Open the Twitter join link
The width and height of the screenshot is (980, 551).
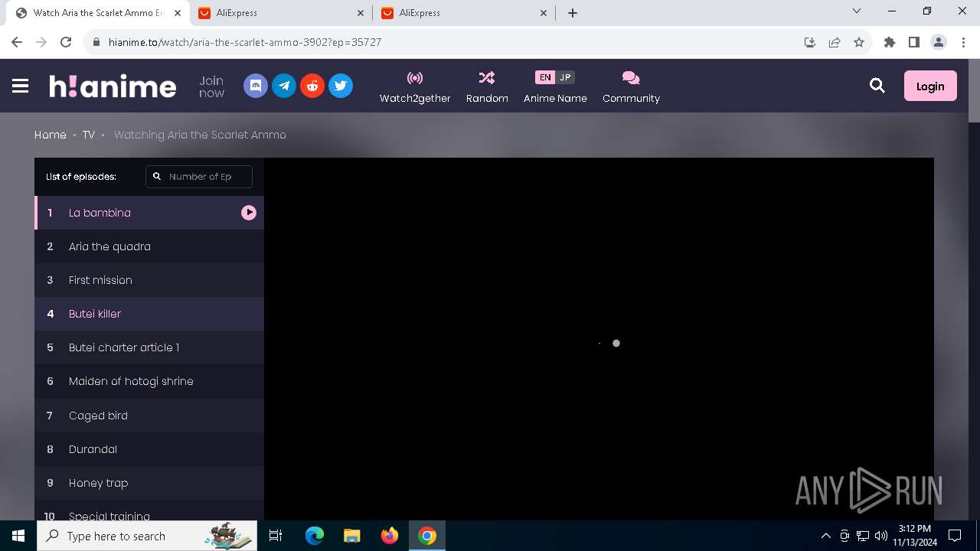(x=341, y=86)
